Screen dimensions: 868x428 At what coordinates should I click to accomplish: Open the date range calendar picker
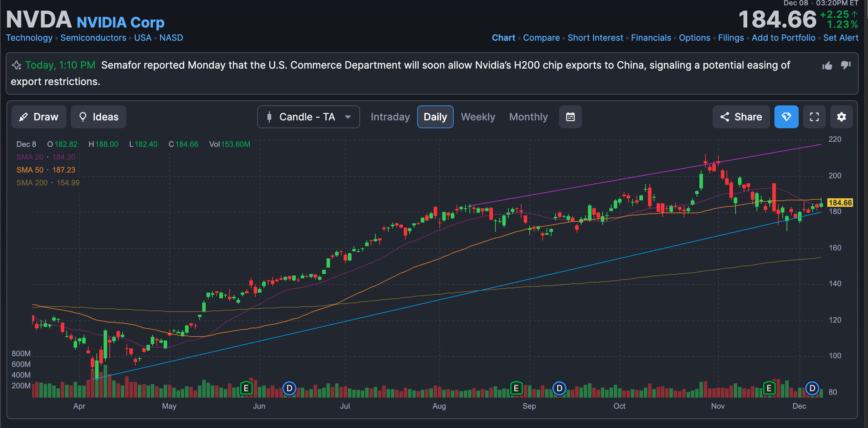pyautogui.click(x=570, y=117)
